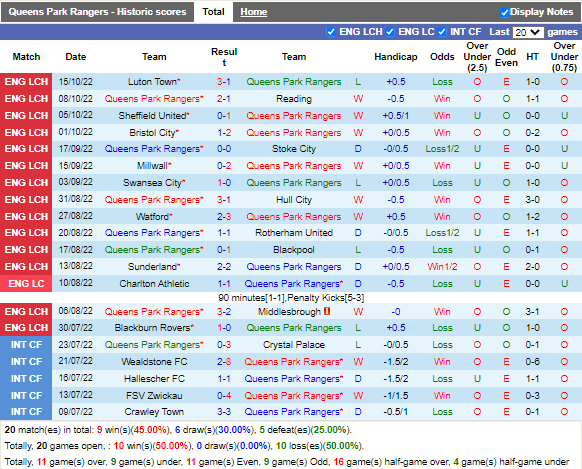Image resolution: width=582 pixels, height=469 pixels.
Task: Click Blackpool team name
Action: coord(294,250)
